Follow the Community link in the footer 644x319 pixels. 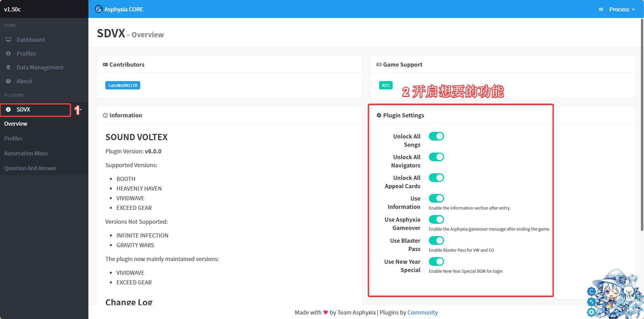422,312
